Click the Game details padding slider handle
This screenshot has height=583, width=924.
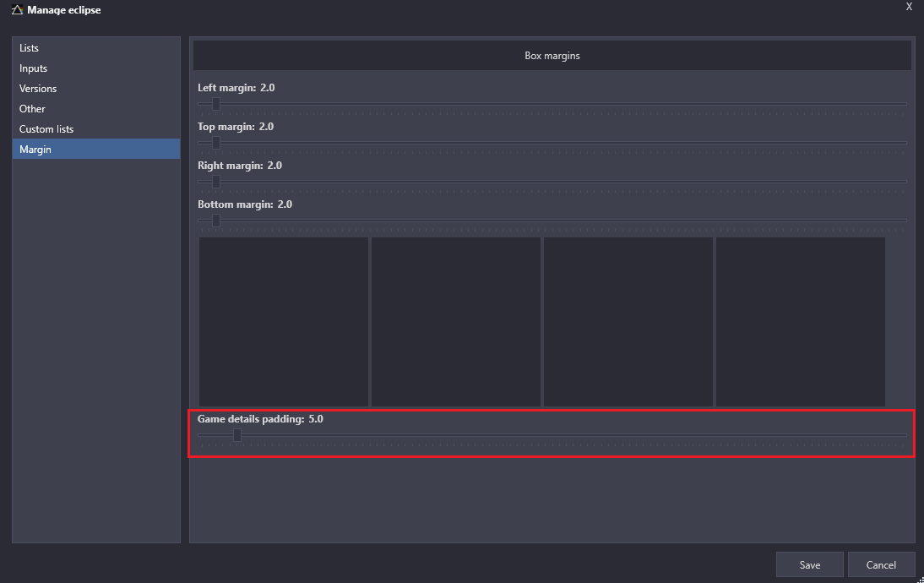237,435
